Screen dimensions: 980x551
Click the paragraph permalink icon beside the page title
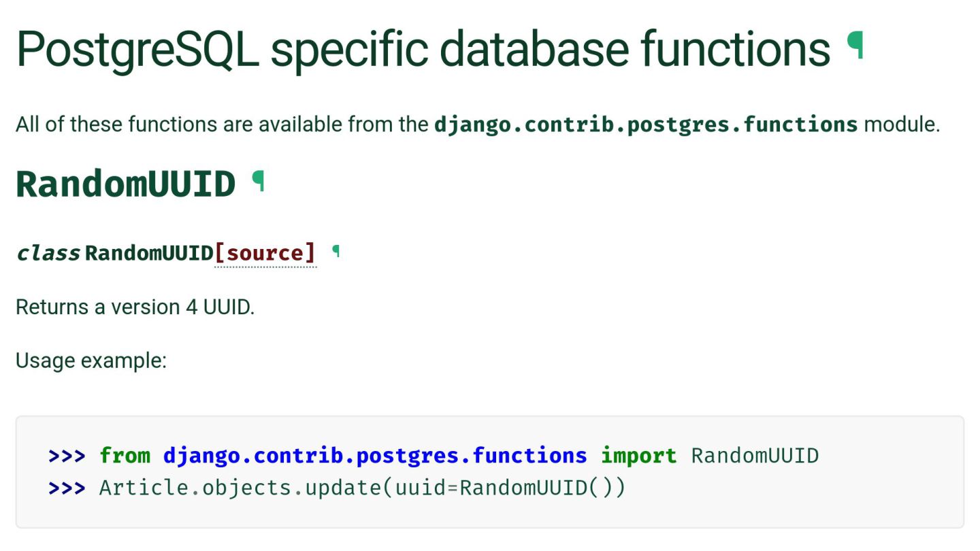(855, 46)
